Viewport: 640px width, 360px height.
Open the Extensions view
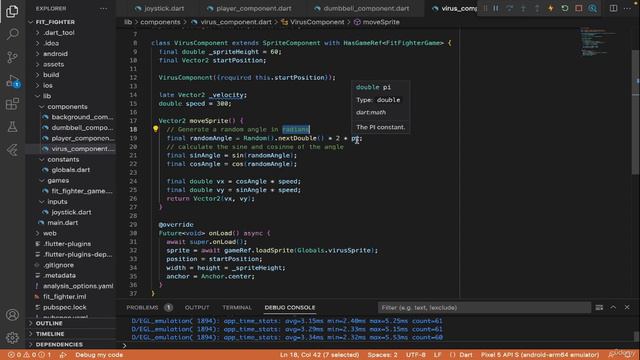point(12,104)
